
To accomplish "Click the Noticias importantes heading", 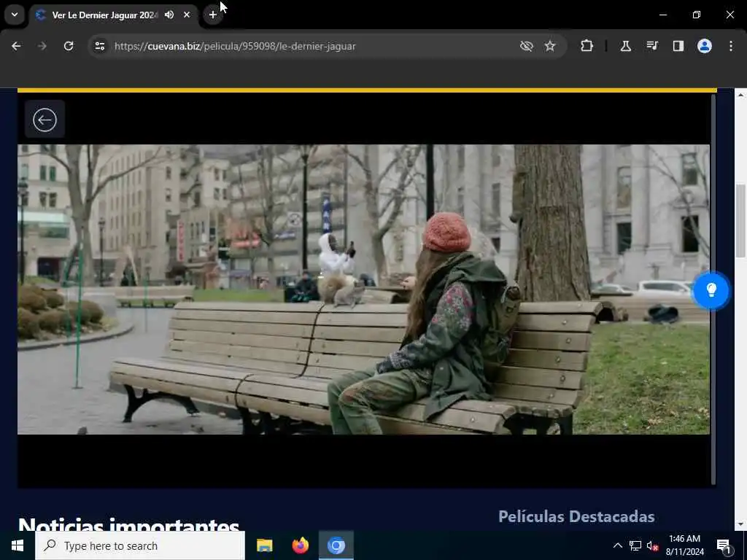I will click(128, 524).
